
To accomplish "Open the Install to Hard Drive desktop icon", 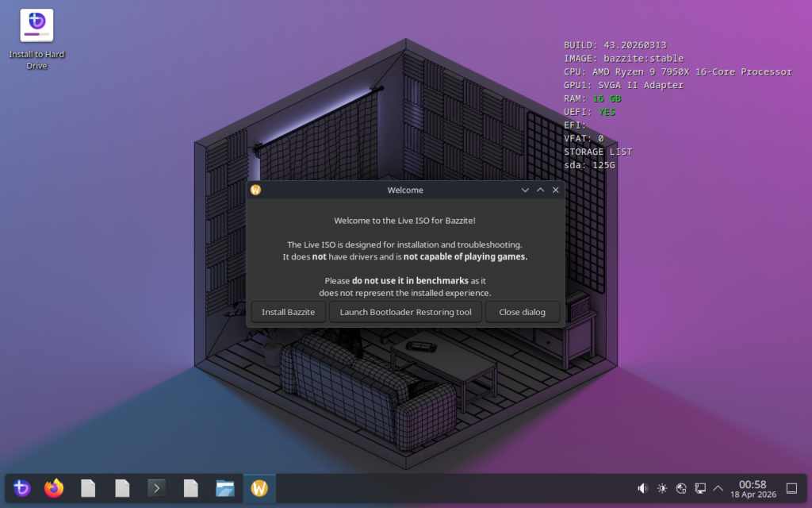I will (36, 28).
